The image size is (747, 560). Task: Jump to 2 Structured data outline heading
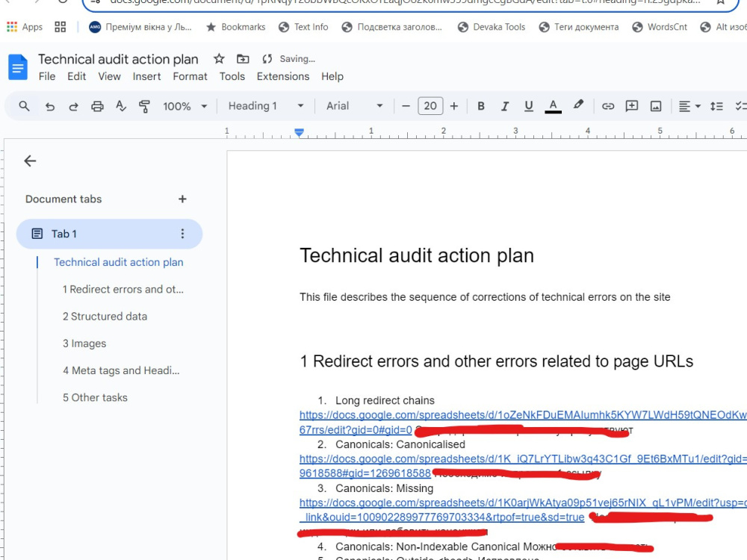click(105, 316)
